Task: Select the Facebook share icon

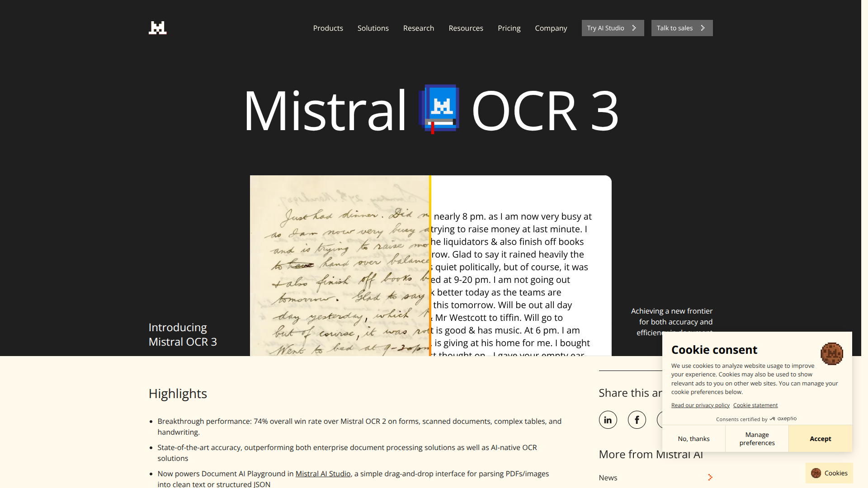Action: (637, 419)
